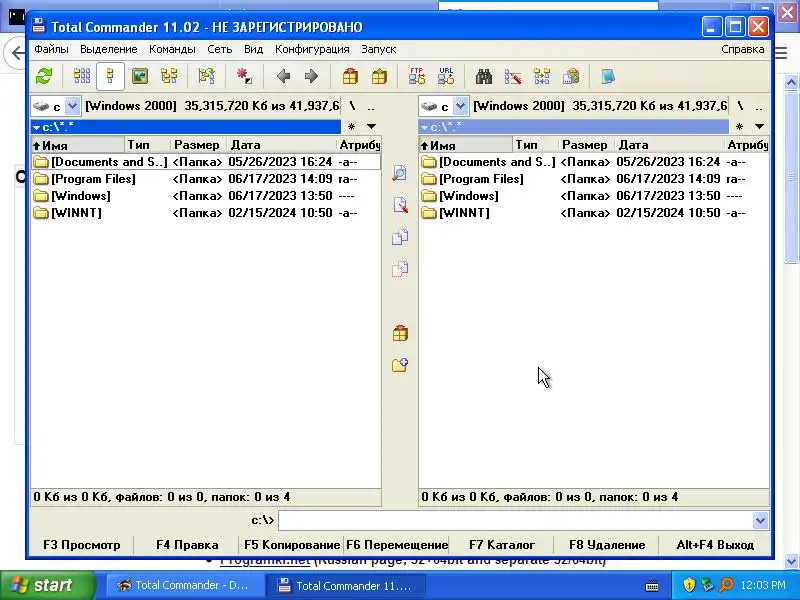Image resolution: width=800 pixels, height=600 pixels.
Task: Click the copy icon between panels
Action: [x=400, y=237]
